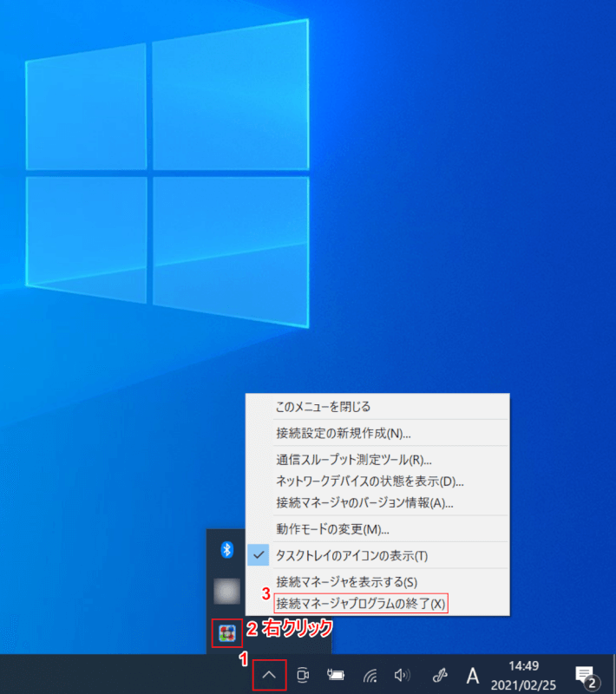Choose 動作モードの変更(M)... menu item
The height and width of the screenshot is (694, 616).
tap(332, 528)
